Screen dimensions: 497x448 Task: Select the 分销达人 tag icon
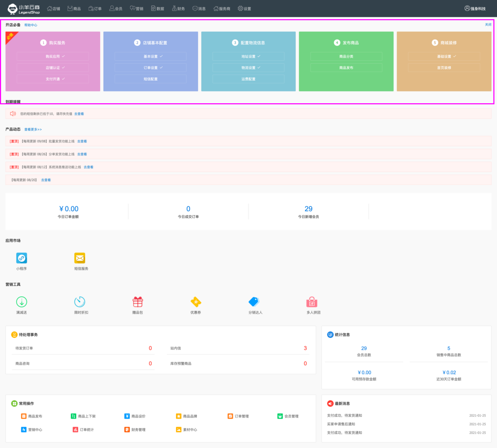(254, 302)
